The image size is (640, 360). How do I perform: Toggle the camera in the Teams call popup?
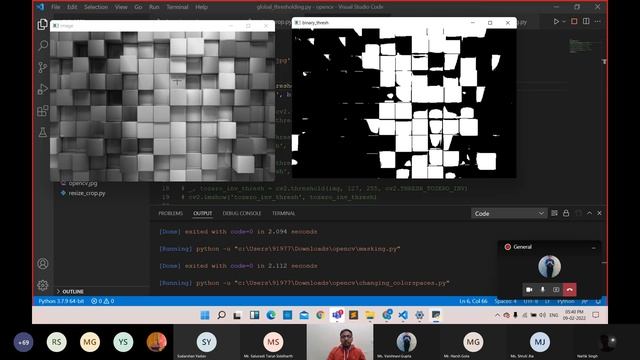529,289
